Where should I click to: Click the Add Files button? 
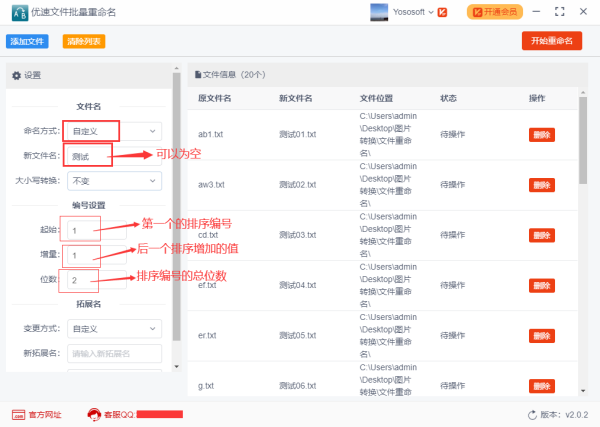(x=28, y=42)
